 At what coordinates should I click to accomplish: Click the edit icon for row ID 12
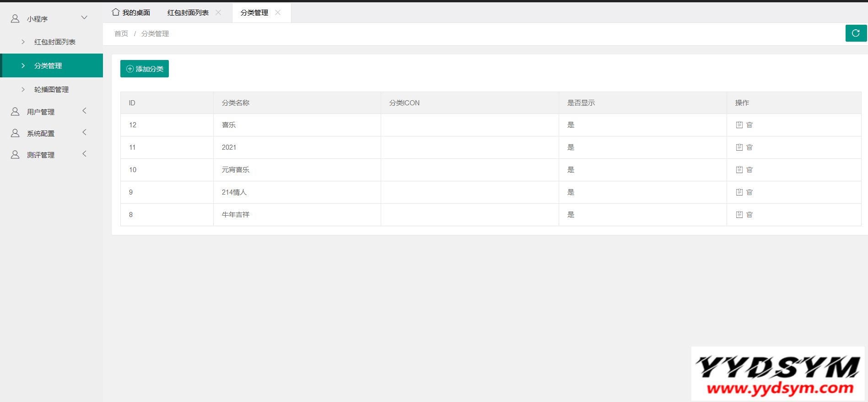pyautogui.click(x=739, y=125)
